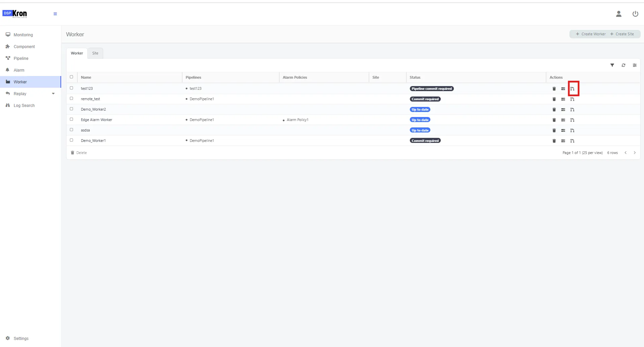This screenshot has height=347, width=644.
Task: Go to next page chevron
Action: 635,153
